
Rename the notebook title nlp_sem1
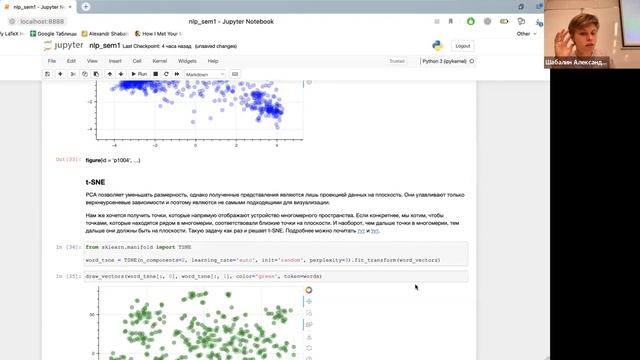pyautogui.click(x=105, y=46)
